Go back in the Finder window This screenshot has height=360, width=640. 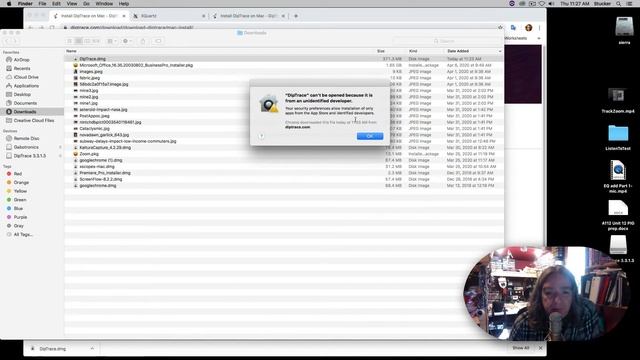(7, 41)
